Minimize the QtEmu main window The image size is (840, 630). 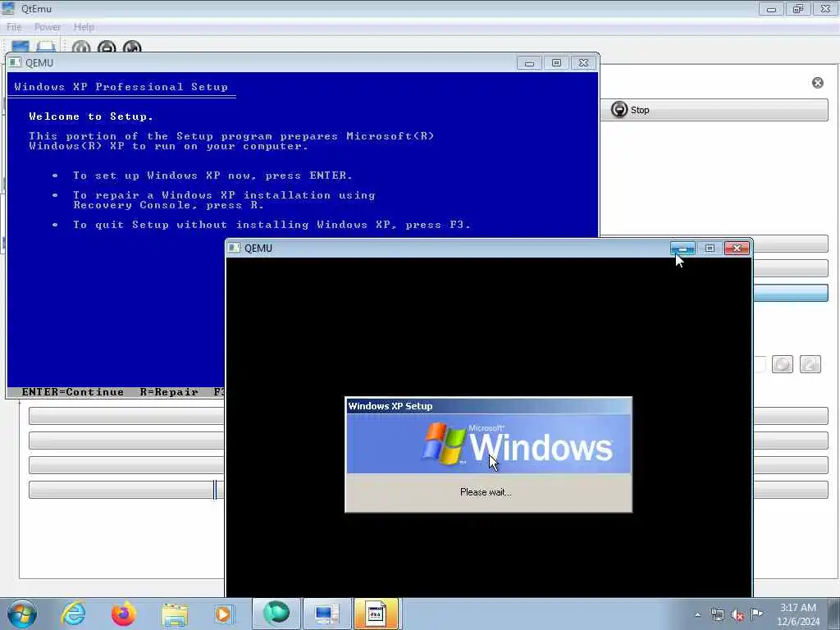click(x=771, y=8)
